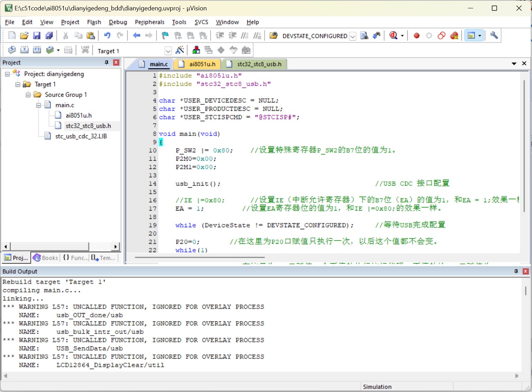
Task: Open the File menu
Action: click(9, 22)
